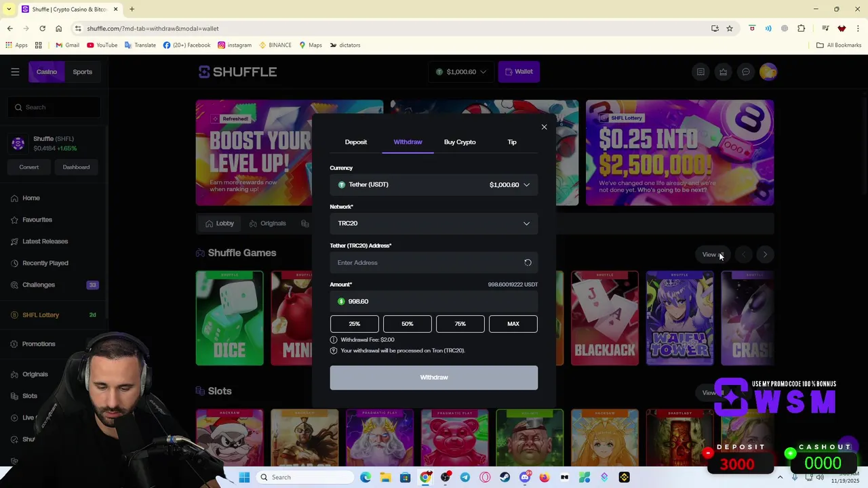Open the user profile avatar
The height and width of the screenshot is (488, 868).
[768, 72]
